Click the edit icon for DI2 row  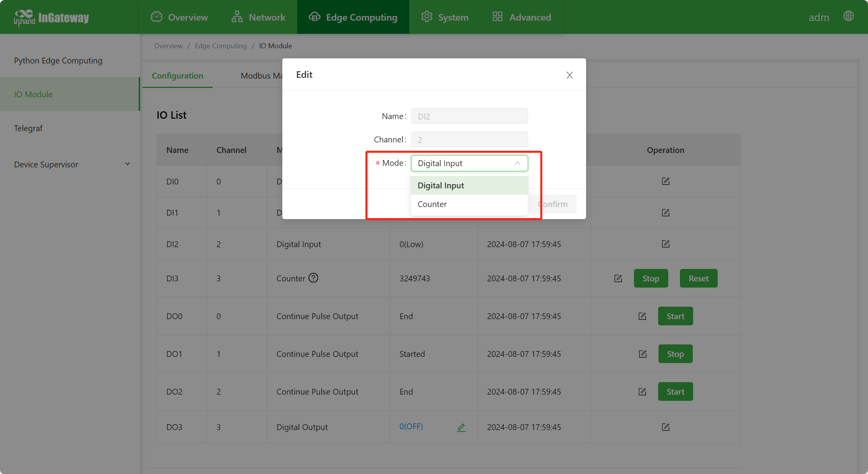[666, 244]
